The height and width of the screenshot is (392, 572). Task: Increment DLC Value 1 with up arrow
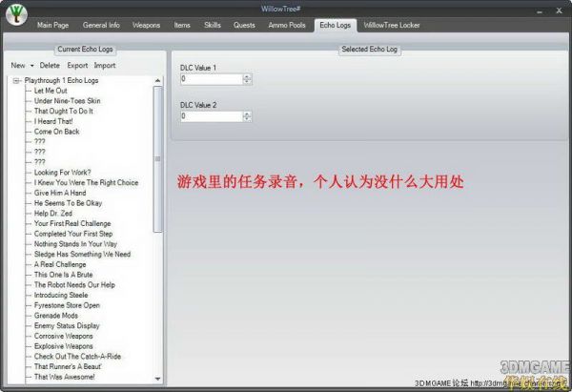pyautogui.click(x=248, y=76)
